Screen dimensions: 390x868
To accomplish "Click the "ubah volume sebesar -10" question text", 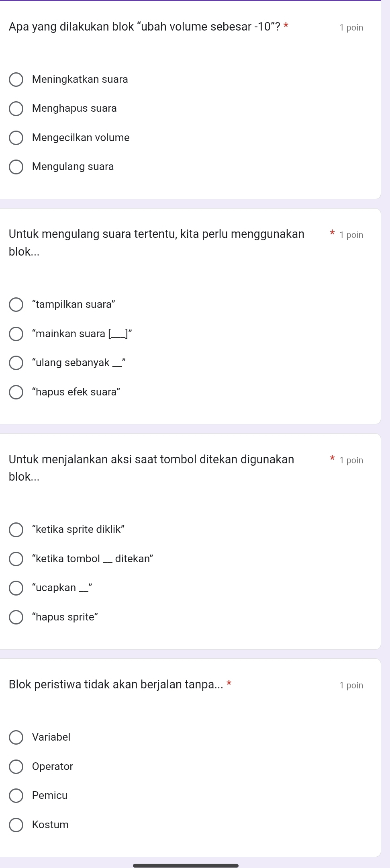I will click(x=145, y=27).
